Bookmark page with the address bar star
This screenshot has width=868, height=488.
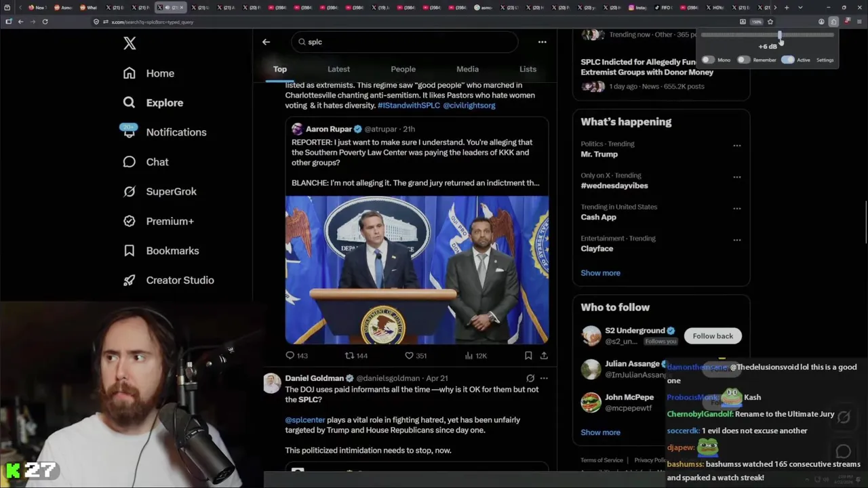pos(770,22)
